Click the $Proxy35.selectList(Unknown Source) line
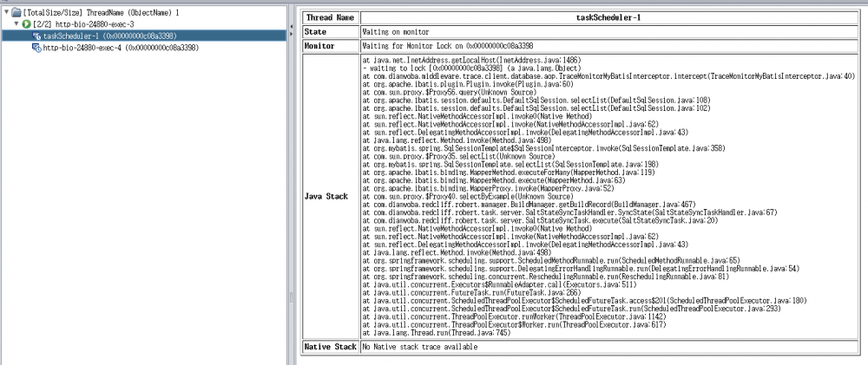Viewport: 868px width, 365px height. coord(457,155)
